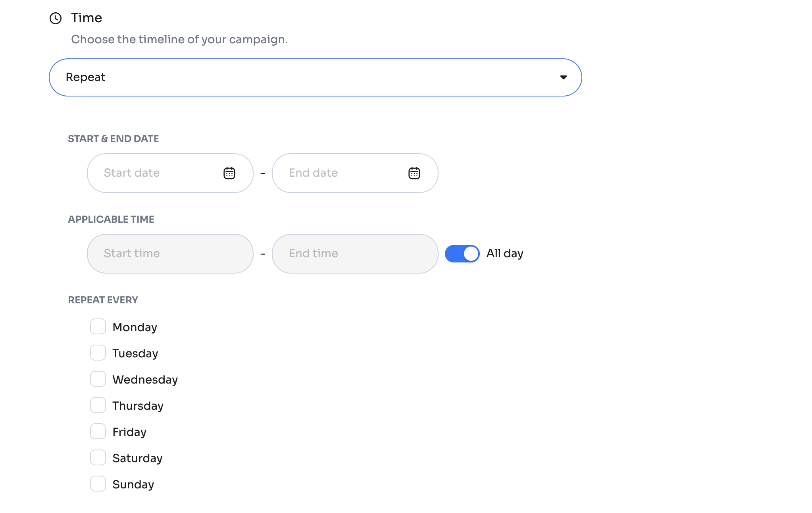
Task: Open the End date calendar picker icon
Action: coord(414,173)
